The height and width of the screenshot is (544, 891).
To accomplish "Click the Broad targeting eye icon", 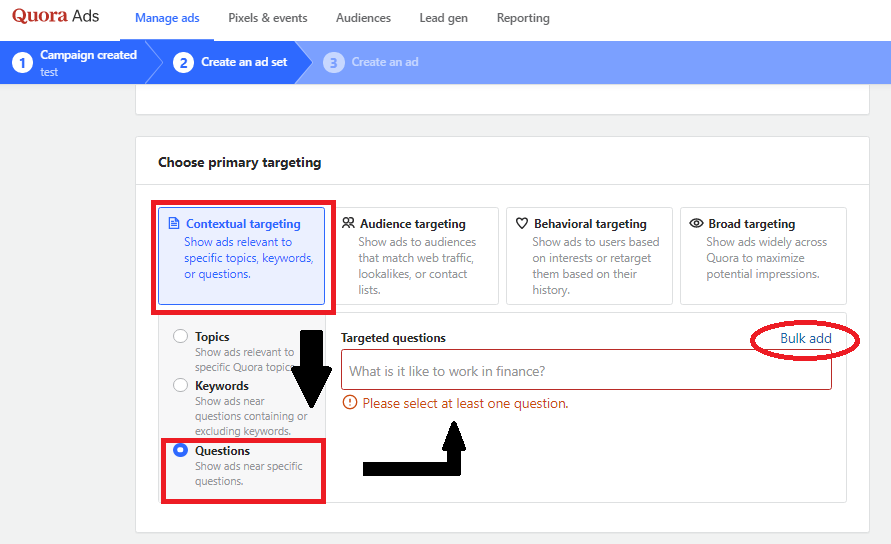I will (x=696, y=224).
